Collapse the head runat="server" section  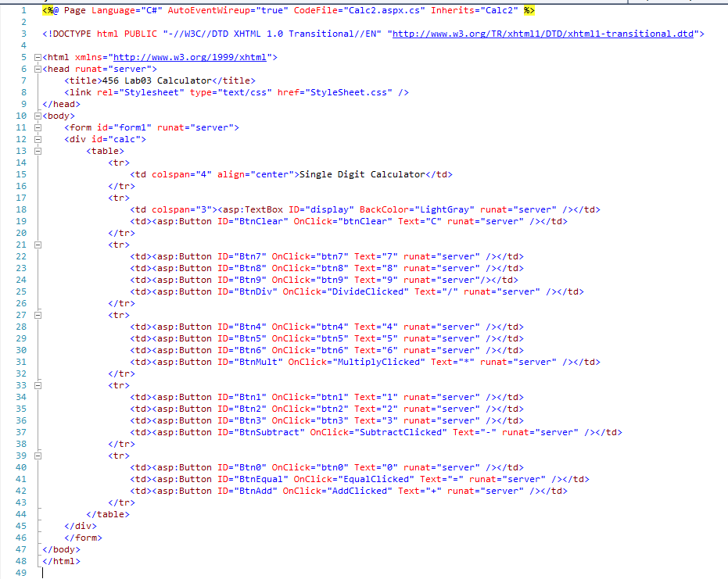(38, 69)
